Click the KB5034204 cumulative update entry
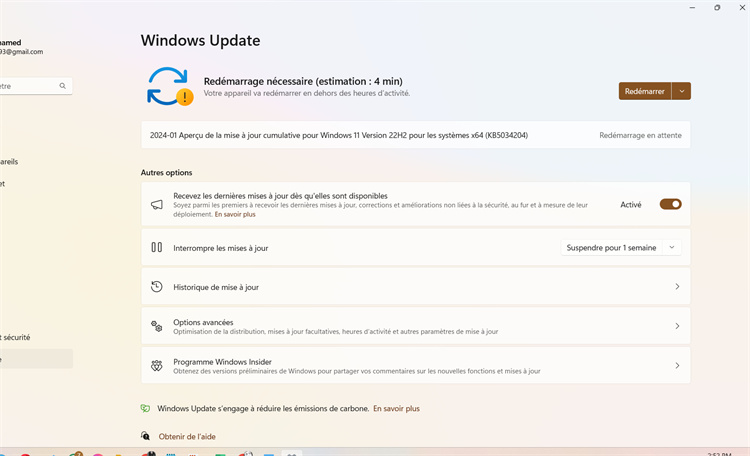This screenshot has width=750, height=456. (416, 135)
